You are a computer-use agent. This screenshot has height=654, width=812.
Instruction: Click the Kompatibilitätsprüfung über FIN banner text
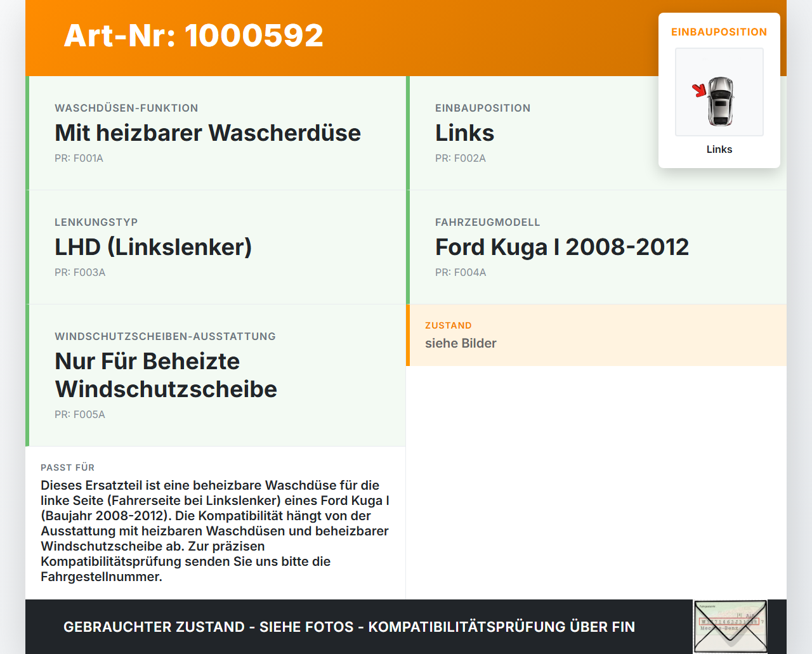(349, 627)
